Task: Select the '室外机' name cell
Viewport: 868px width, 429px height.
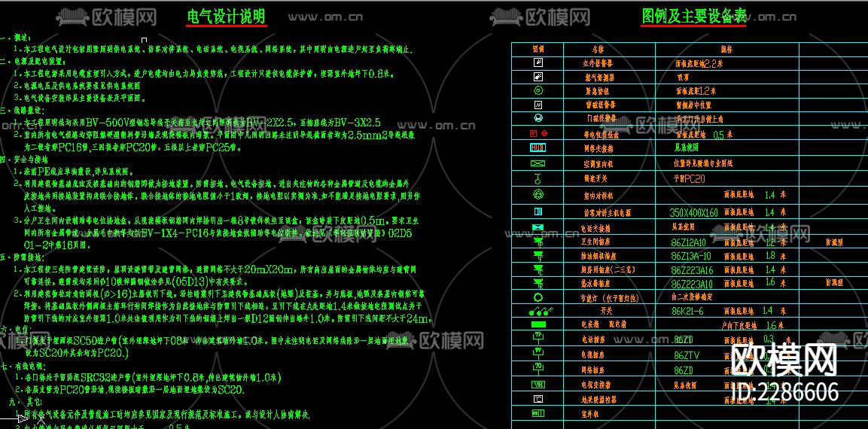Action: point(589,413)
